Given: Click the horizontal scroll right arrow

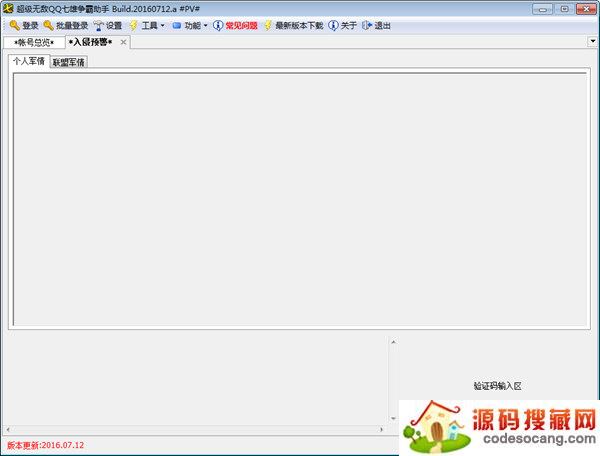Looking at the screenshot, I should point(381,430).
